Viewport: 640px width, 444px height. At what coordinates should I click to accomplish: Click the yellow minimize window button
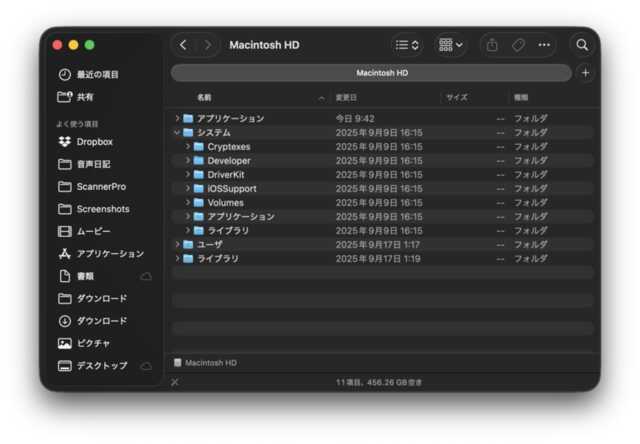point(73,45)
